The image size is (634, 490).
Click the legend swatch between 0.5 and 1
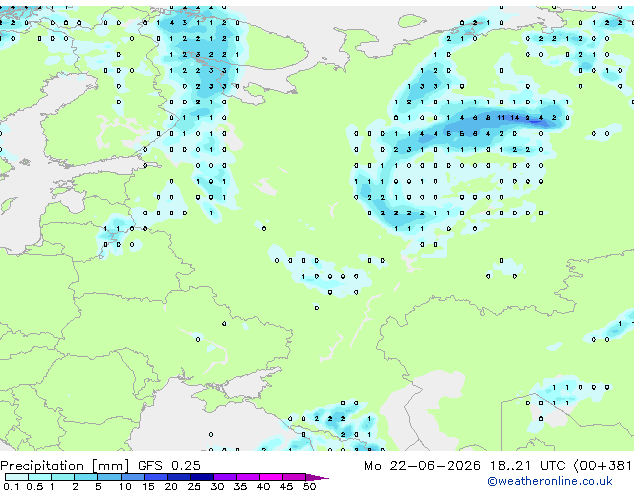click(40, 477)
